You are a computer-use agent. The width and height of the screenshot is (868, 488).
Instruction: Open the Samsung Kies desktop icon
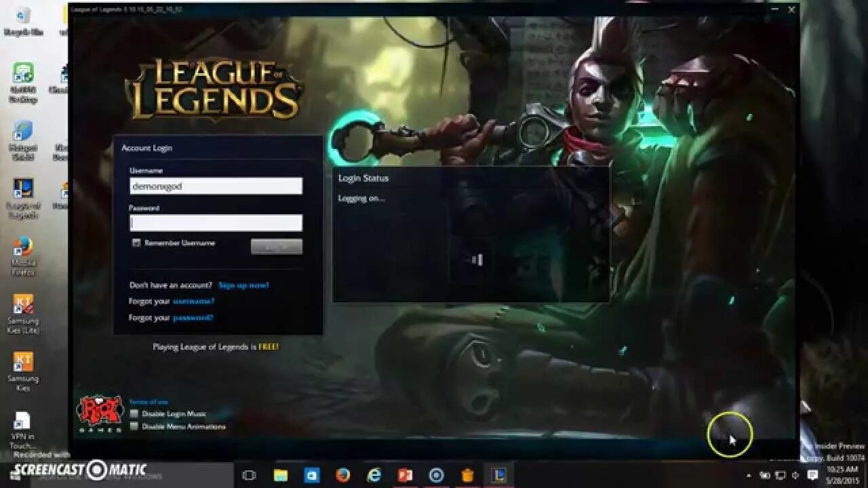(x=23, y=372)
